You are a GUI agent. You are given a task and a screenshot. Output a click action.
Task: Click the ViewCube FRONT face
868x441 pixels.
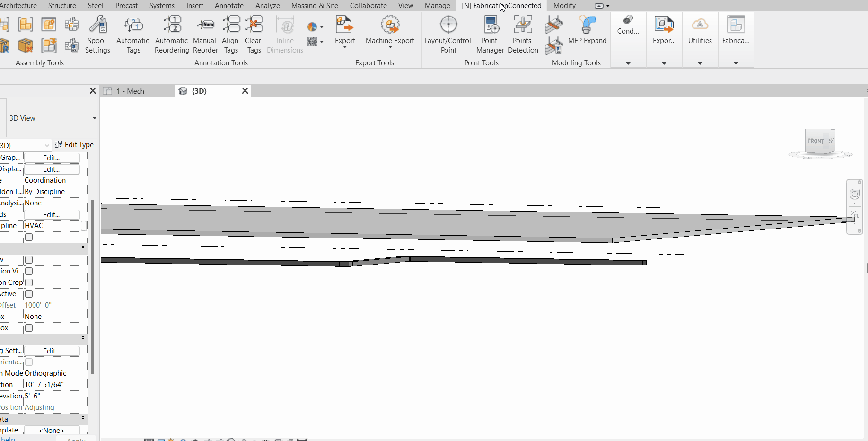click(x=815, y=141)
